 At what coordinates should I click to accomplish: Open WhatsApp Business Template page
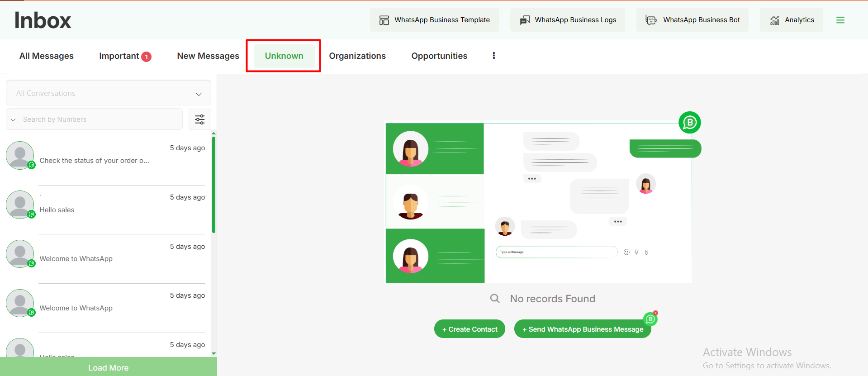(x=434, y=20)
